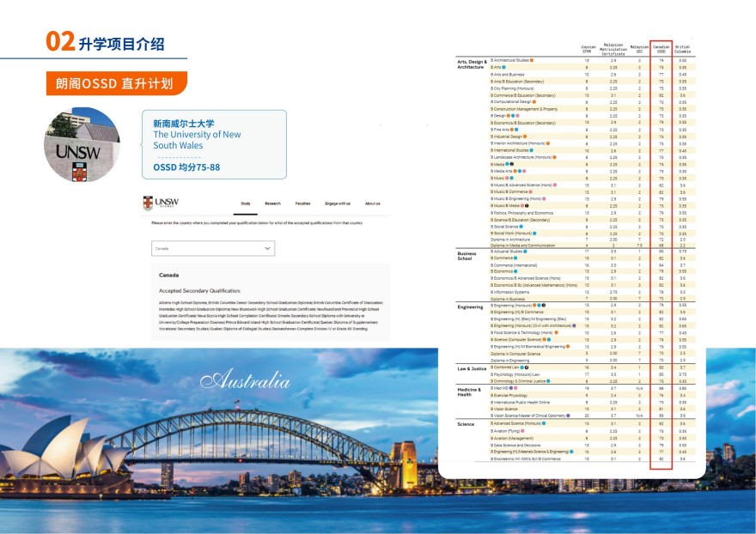Click the black dot beside B Engineering (Honours)
Viewport: 756px width, 534px height.
pyautogui.click(x=543, y=305)
